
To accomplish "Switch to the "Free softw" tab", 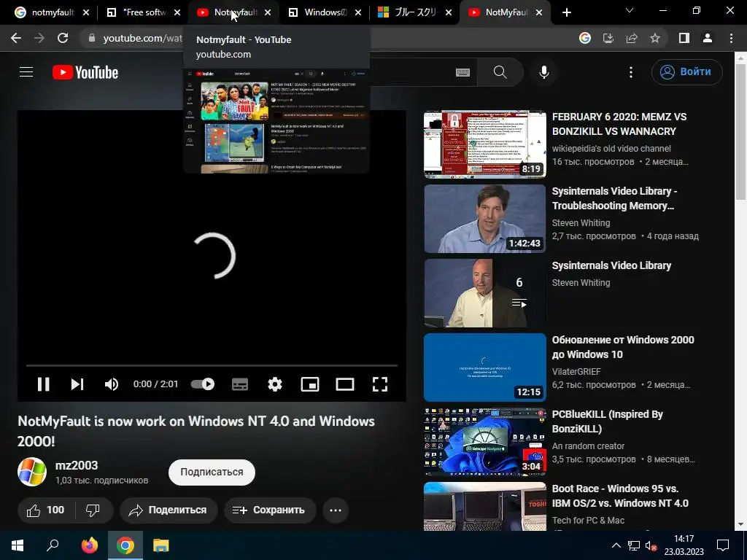I will click(x=144, y=12).
